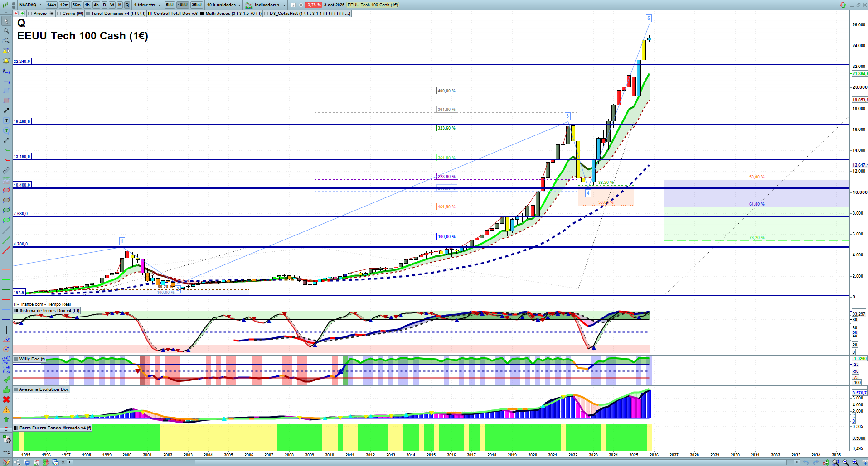This screenshot has height=466, width=868.
Task: Select the red rectangle drawing tool
Action: 6,101
